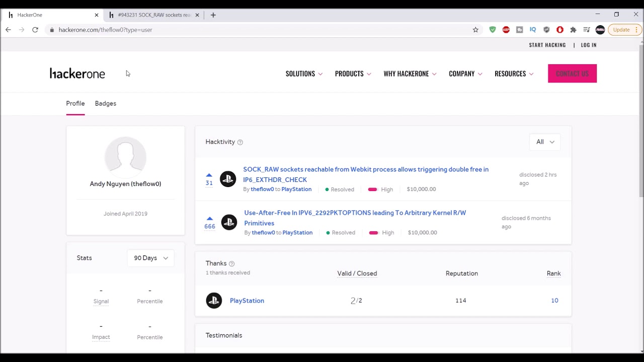Switch to the #943231 SOCK_RAW browser tab

153,15
